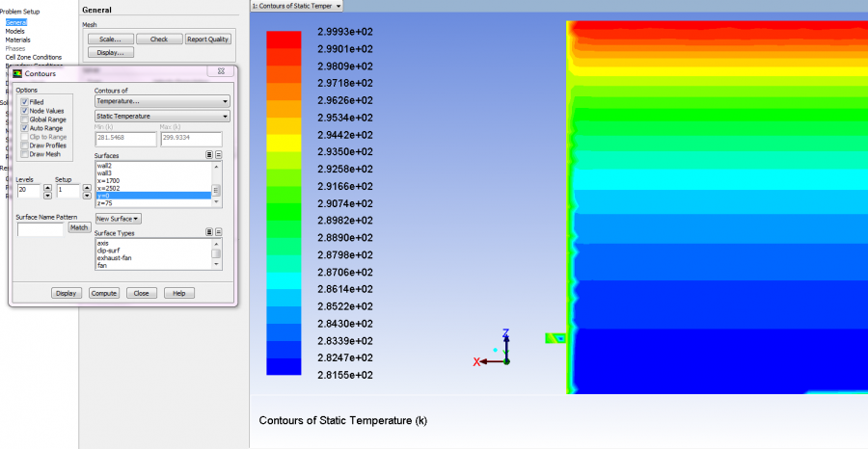Select the z=75 surface in list
Screen dimensions: 868x449
click(x=105, y=203)
